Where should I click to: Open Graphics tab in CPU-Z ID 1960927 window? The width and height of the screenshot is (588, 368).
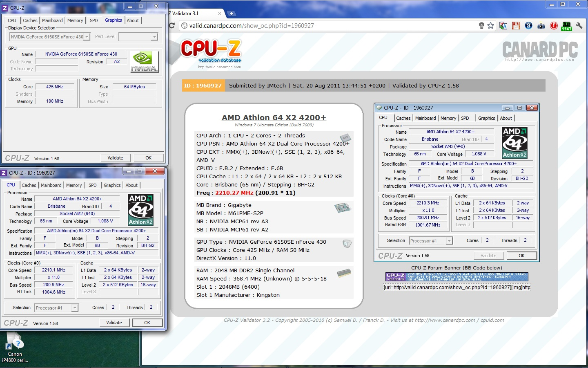click(112, 185)
